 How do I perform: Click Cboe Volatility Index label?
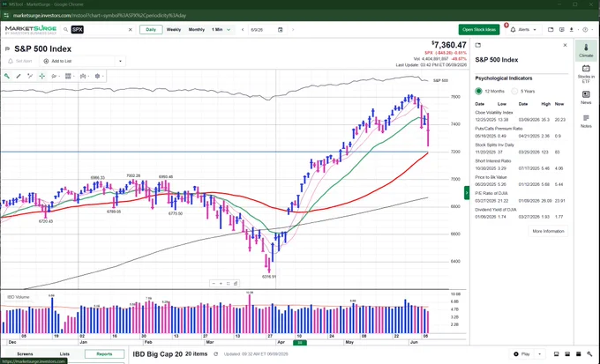point(493,113)
